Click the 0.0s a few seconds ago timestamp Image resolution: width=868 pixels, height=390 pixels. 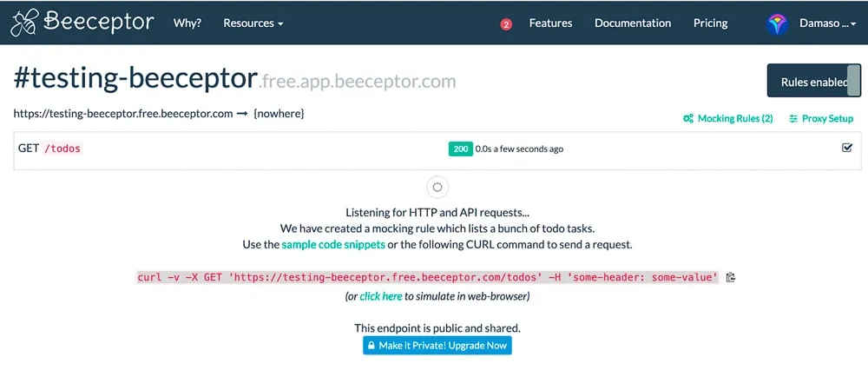[519, 149]
